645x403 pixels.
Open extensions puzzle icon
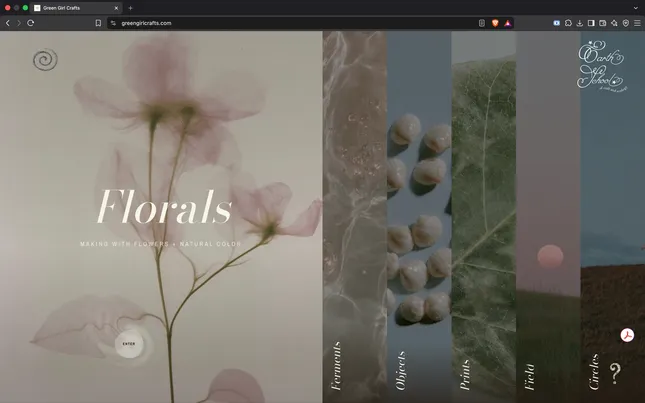pos(568,23)
